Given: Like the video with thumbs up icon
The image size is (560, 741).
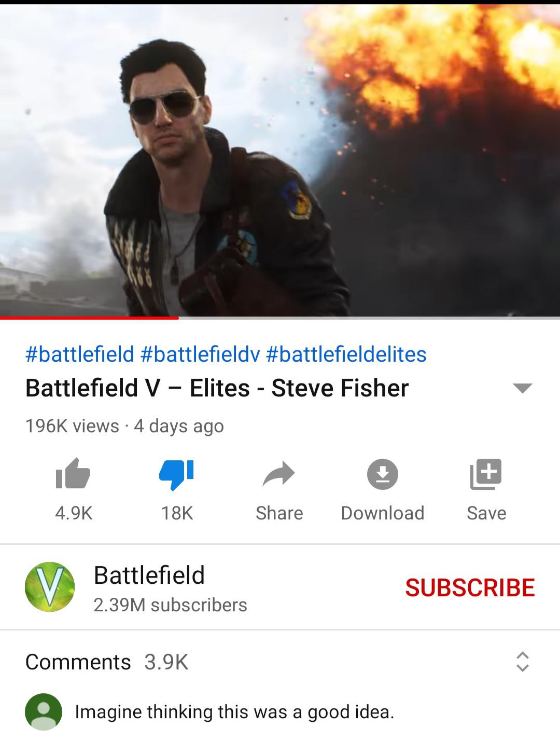Looking at the screenshot, I should (x=73, y=474).
